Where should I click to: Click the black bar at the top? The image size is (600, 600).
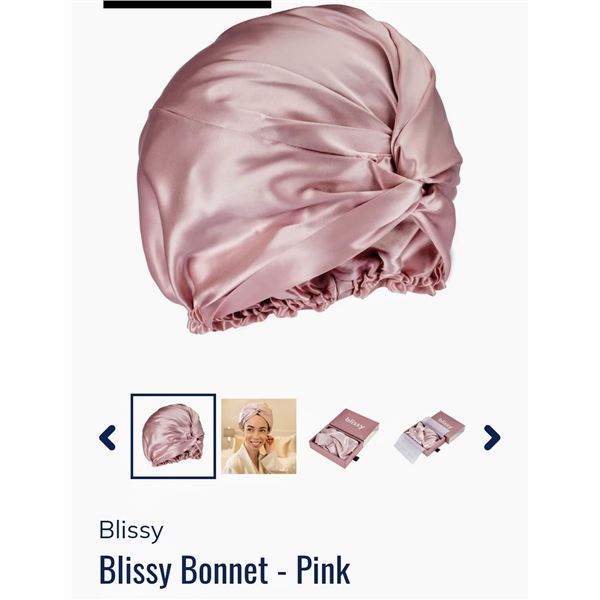(187, 4)
